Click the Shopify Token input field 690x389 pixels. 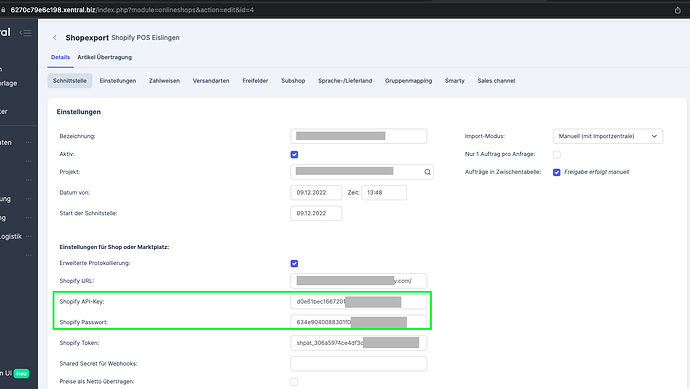359,343
